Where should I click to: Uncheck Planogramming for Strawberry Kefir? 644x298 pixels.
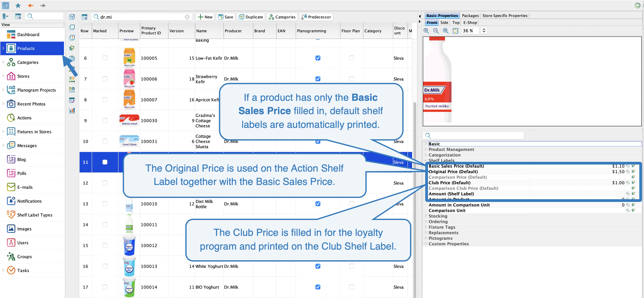click(x=318, y=79)
